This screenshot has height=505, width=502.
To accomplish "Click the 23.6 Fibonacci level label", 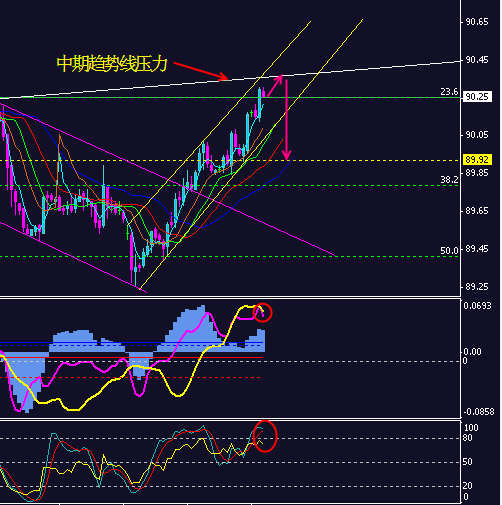I will (449, 92).
